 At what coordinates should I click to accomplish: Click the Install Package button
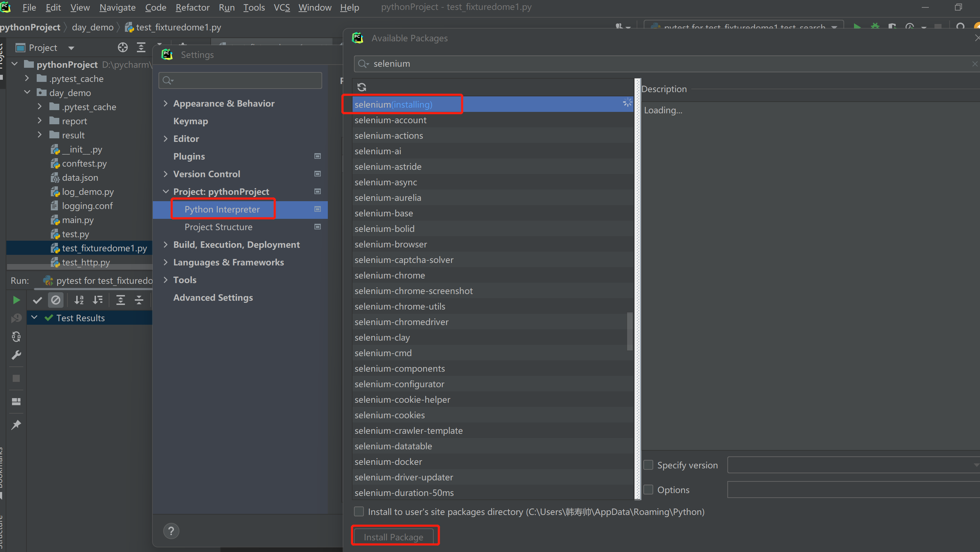(393, 537)
